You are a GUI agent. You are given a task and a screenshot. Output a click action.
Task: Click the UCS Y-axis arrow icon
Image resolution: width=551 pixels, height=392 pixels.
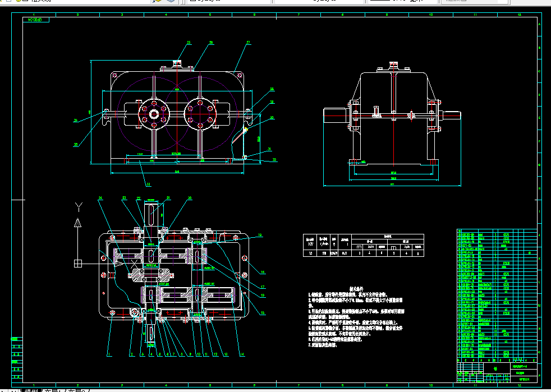(78, 223)
